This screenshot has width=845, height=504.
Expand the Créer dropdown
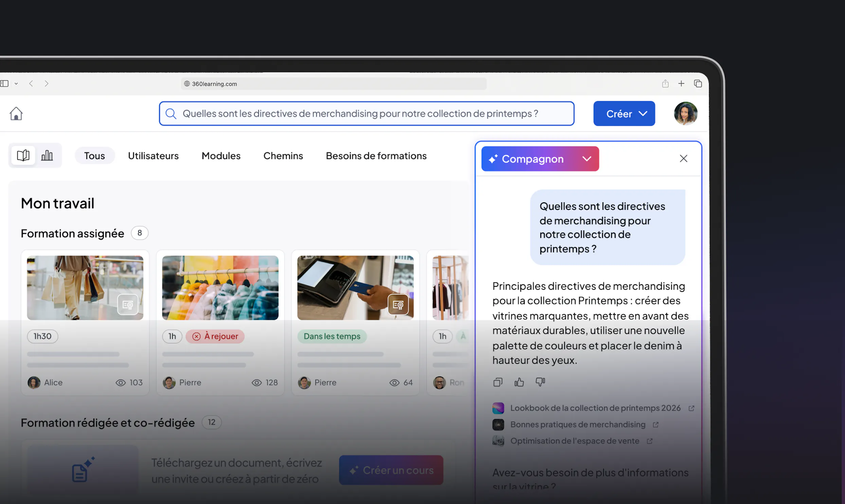624,113
